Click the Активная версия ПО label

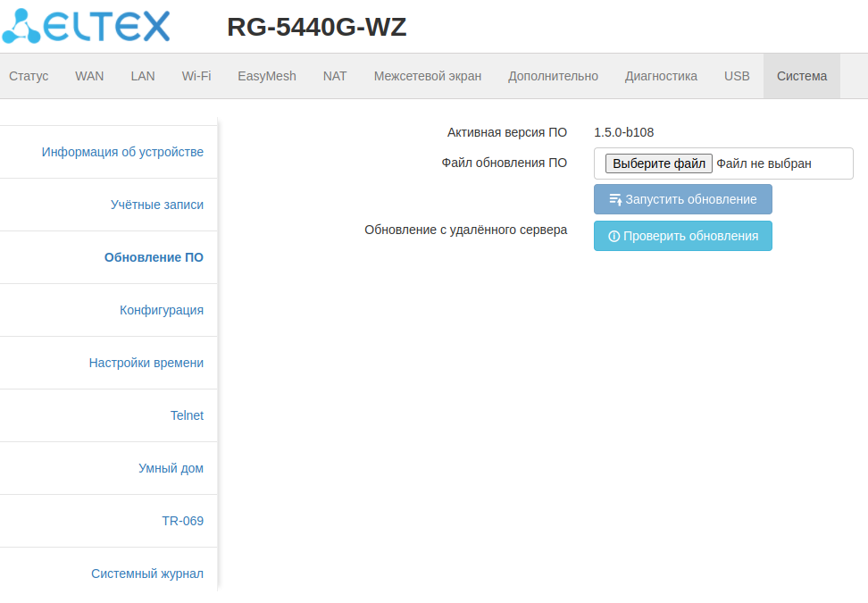[507, 132]
